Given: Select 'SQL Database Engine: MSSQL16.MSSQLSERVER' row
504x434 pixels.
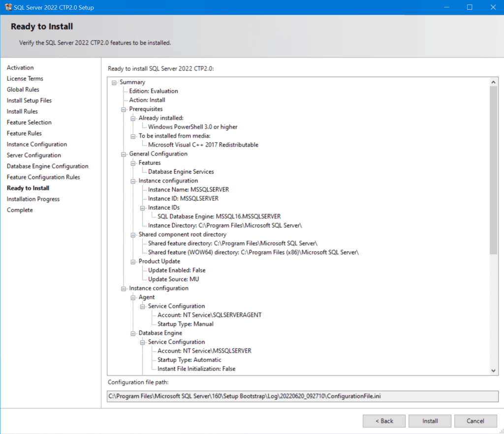Looking at the screenshot, I should pyautogui.click(x=219, y=217).
